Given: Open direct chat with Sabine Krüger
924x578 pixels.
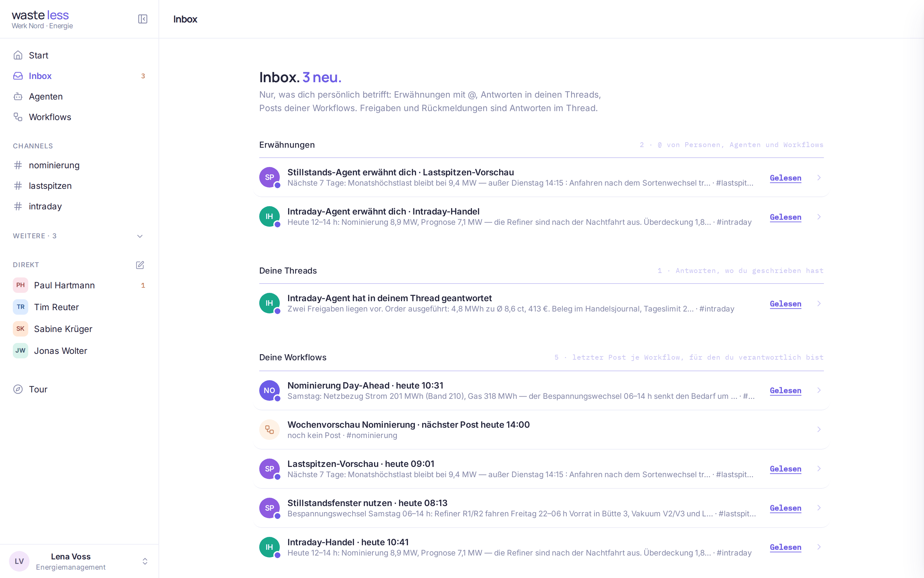Looking at the screenshot, I should point(79,329).
